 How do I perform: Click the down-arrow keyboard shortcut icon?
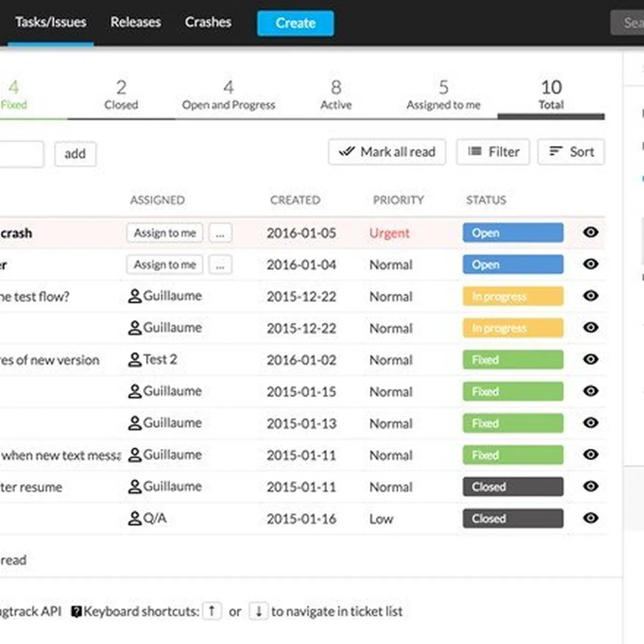259,611
